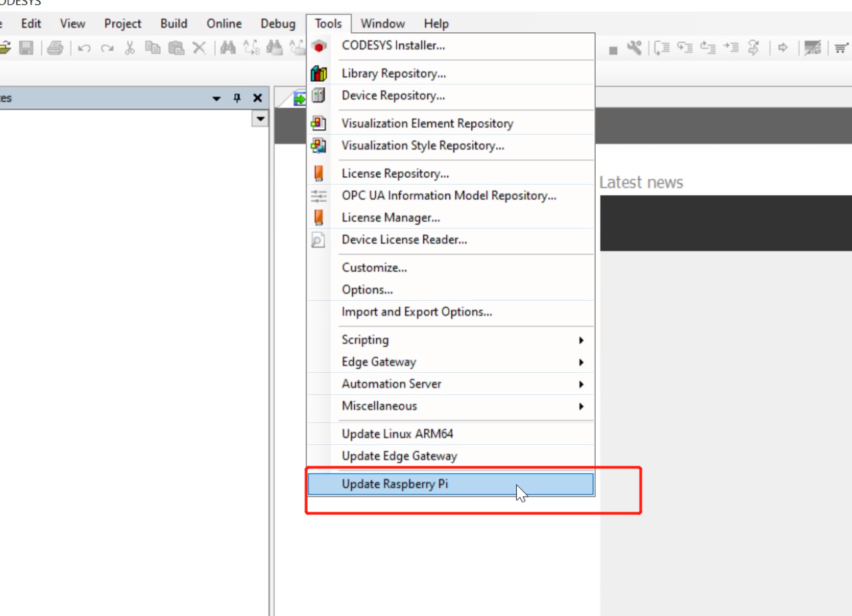Open the dropdown below the panel header
The image size is (852, 616).
pos(260,119)
